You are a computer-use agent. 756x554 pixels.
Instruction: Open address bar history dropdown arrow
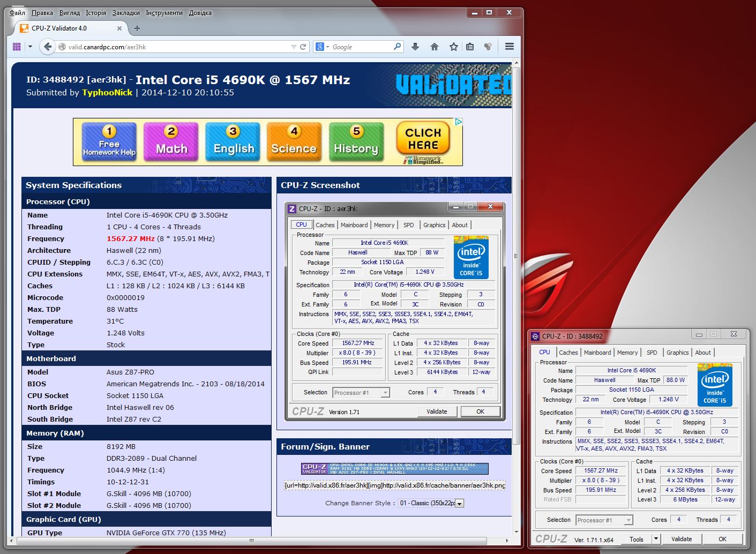click(293, 47)
